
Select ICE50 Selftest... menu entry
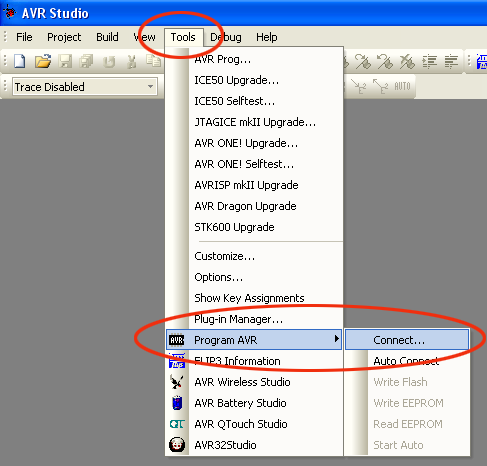coord(254,101)
